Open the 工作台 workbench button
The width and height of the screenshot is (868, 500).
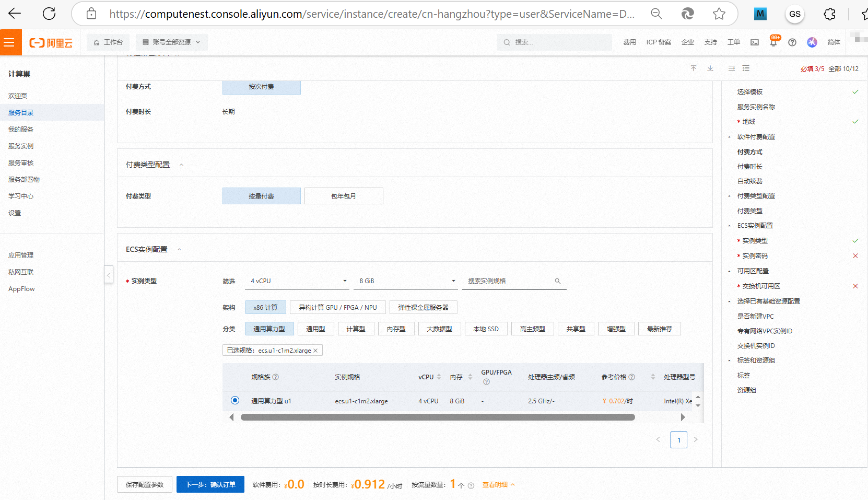pos(108,42)
